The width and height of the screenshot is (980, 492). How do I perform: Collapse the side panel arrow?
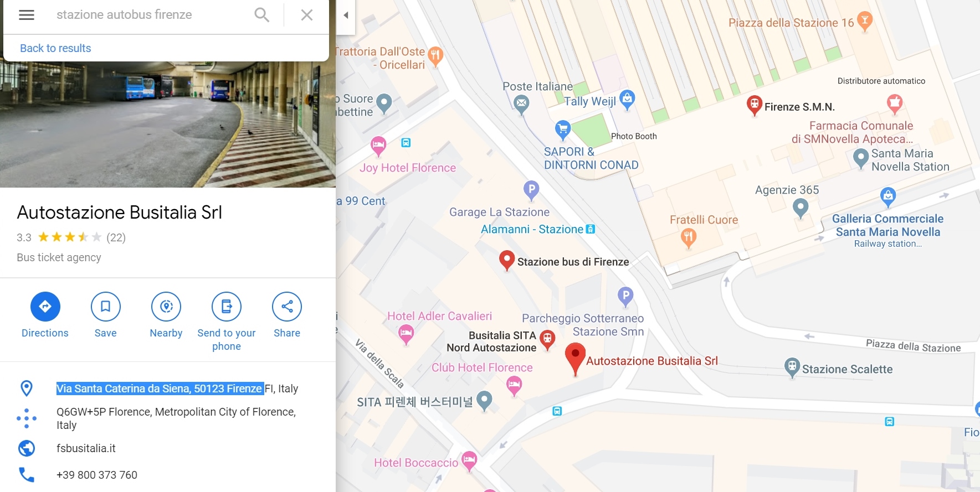pos(346,15)
